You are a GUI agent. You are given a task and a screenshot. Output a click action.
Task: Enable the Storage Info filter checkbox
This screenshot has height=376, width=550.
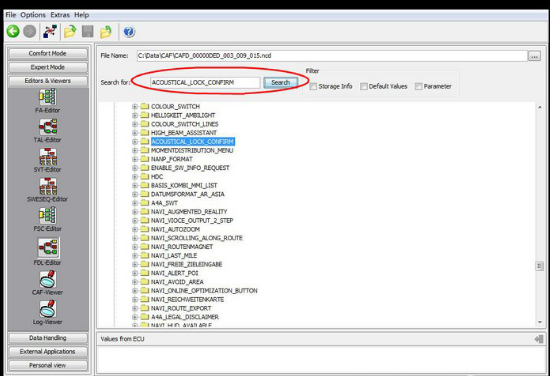(x=313, y=86)
